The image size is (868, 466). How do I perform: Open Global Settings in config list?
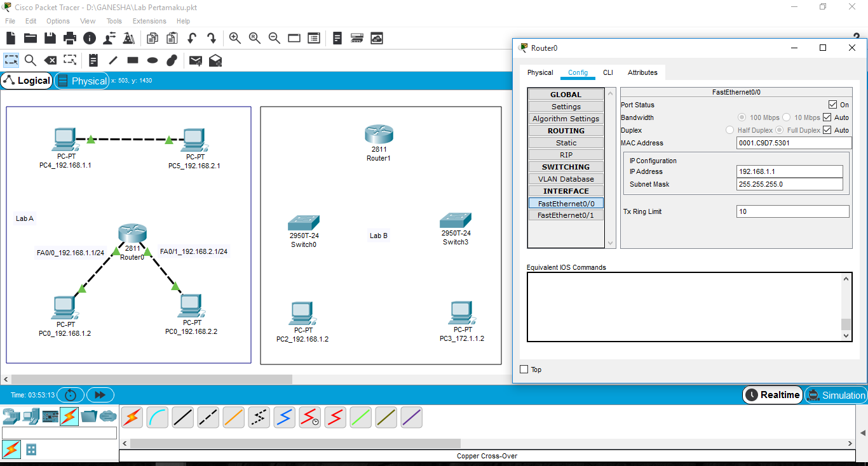tap(566, 107)
